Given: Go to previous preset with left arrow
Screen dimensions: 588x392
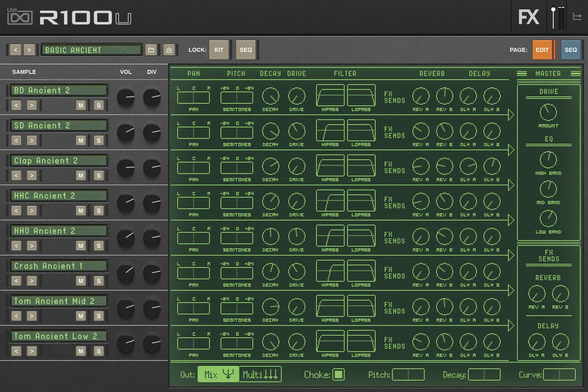Looking at the screenshot, I should [x=15, y=50].
